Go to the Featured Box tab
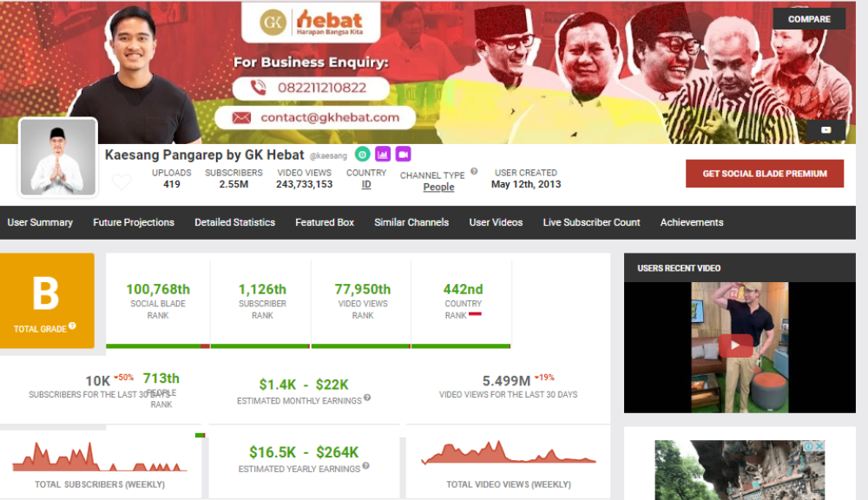The image size is (868, 500). point(325,222)
